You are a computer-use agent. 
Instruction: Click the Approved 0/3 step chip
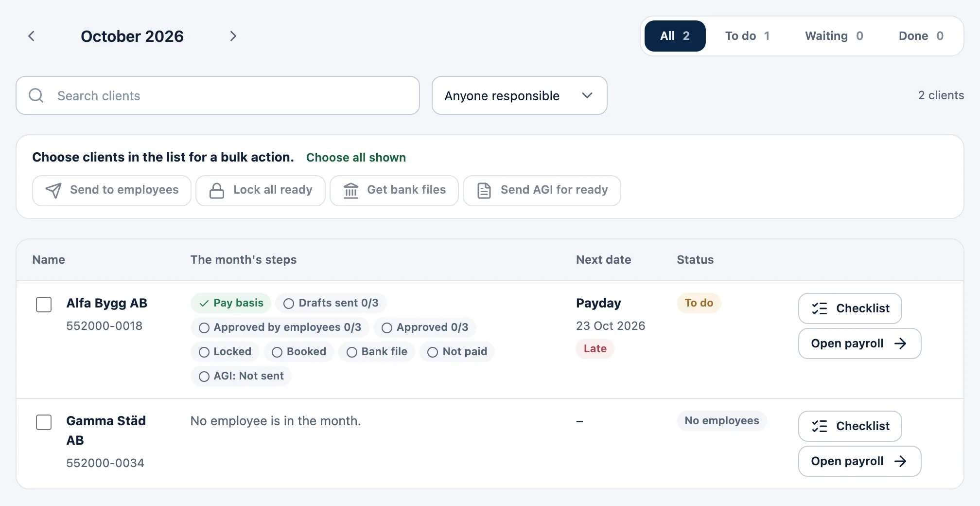(x=425, y=327)
